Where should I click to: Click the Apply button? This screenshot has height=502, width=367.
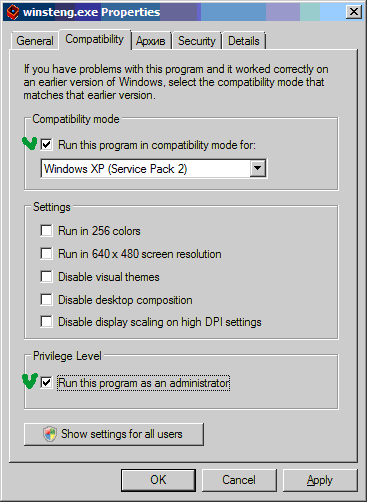click(320, 480)
